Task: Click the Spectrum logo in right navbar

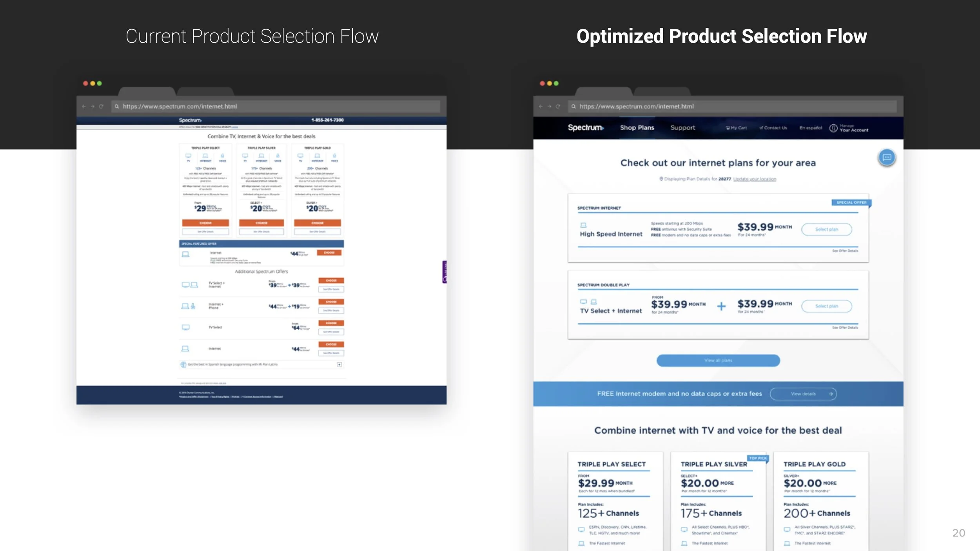Action: pos(586,128)
